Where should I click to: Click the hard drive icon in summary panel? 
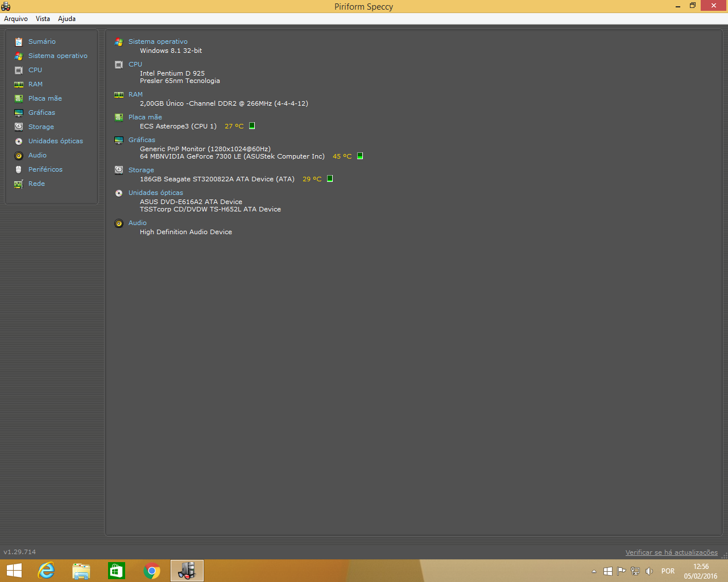pos(119,170)
